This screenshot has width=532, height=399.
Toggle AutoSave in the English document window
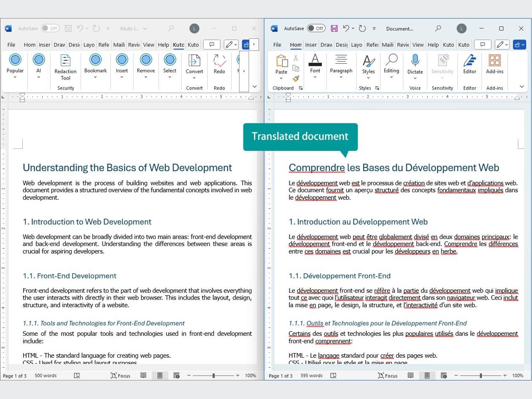[x=50, y=28]
